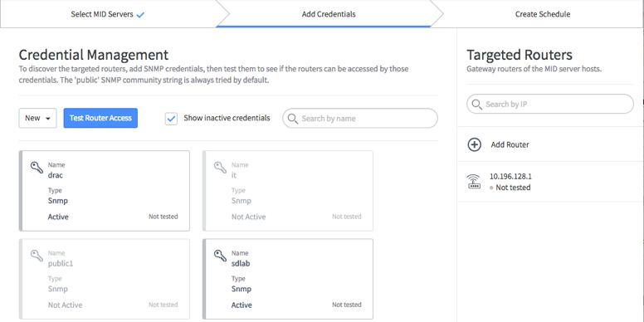Click the plus icon beside Add Router
This screenshot has height=322, width=644.
click(475, 144)
